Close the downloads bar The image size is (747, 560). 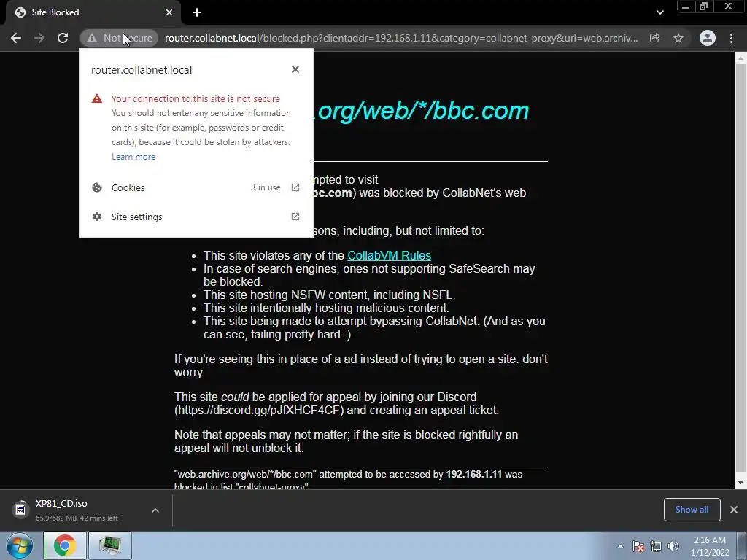coord(734,510)
